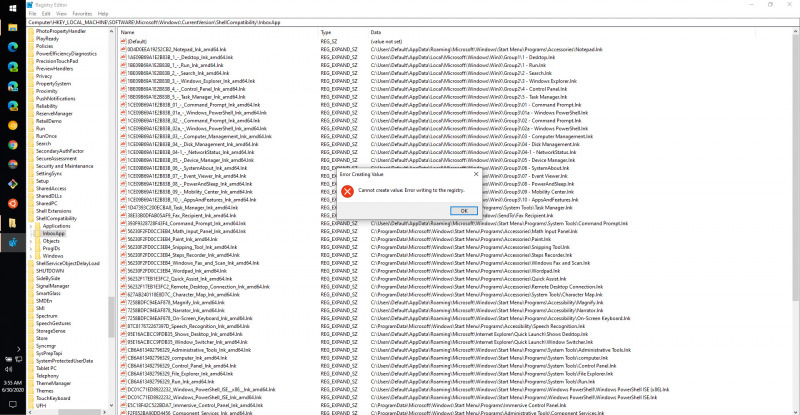Image resolution: width=800 pixels, height=415 pixels.
Task: Click the registry path address bar
Action: 412,22
